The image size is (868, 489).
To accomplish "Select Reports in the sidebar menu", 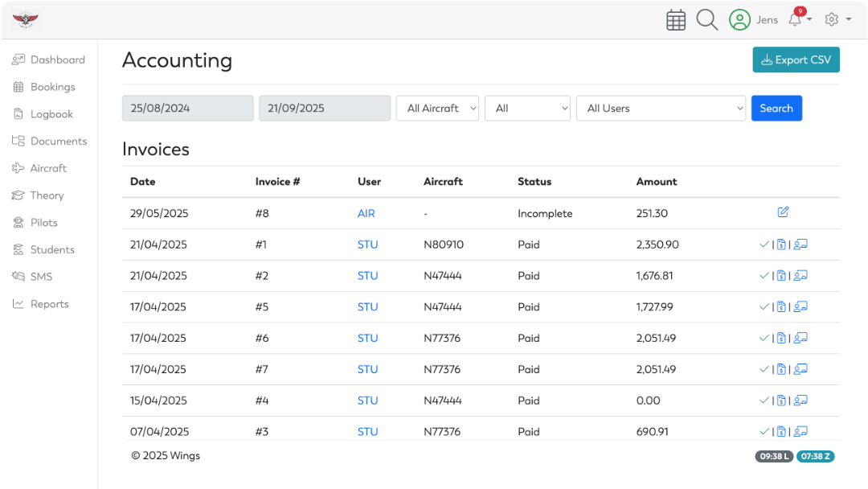I will [x=49, y=304].
